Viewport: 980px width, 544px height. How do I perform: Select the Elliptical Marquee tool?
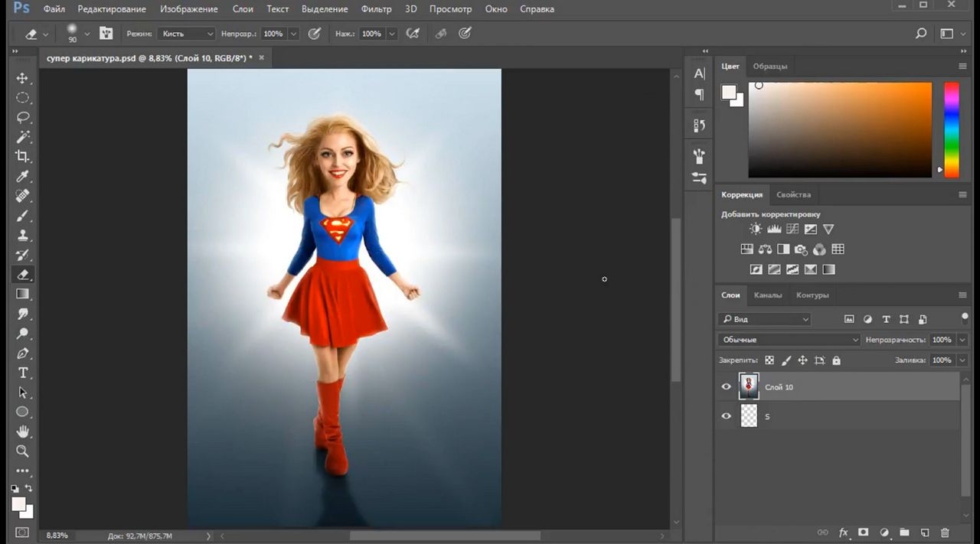(x=22, y=98)
